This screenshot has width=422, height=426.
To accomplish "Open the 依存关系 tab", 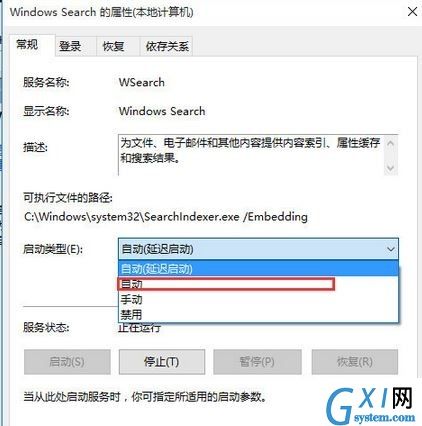I will tap(166, 46).
